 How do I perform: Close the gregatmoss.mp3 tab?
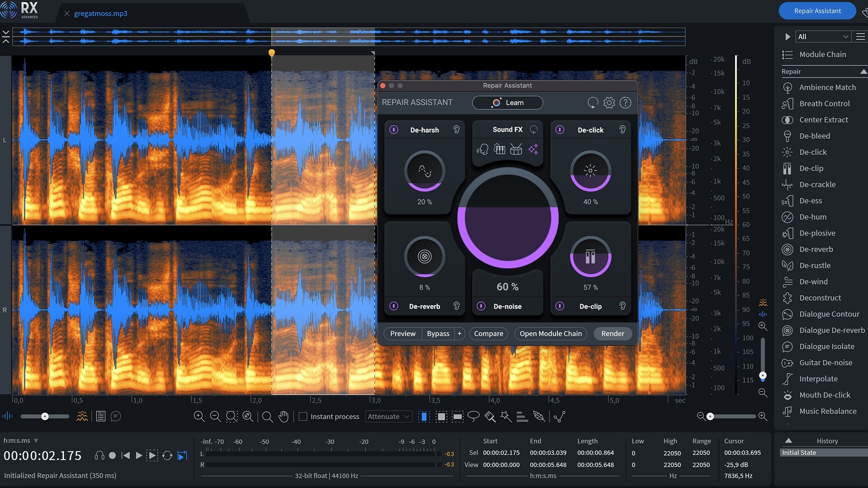click(x=67, y=14)
